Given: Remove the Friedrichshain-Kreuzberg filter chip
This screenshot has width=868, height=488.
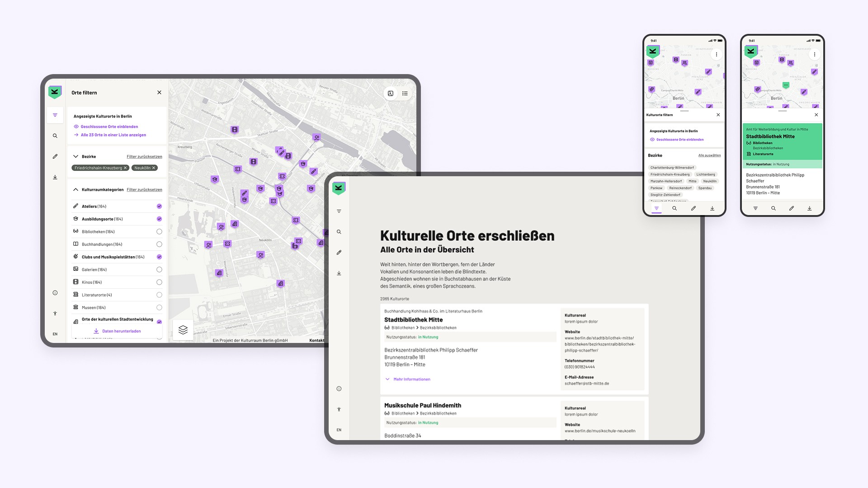Looking at the screenshot, I should click(x=126, y=168).
